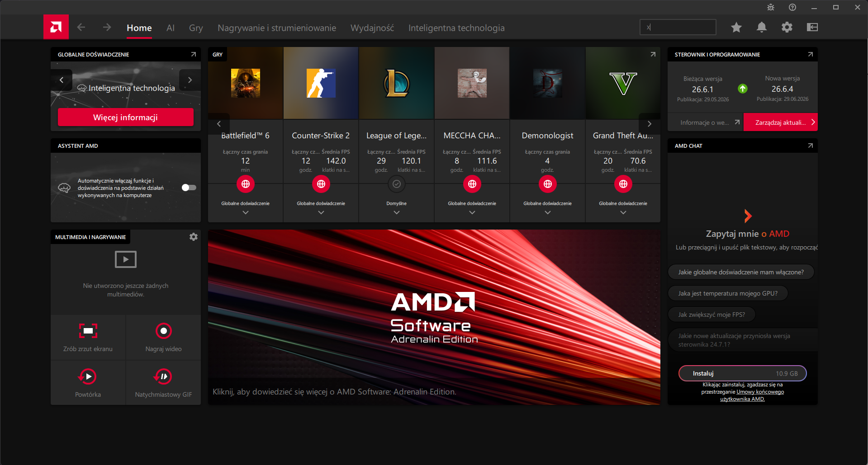Click Natychmiastowy GIF icon
Image resolution: width=868 pixels, height=465 pixels.
[164, 376]
